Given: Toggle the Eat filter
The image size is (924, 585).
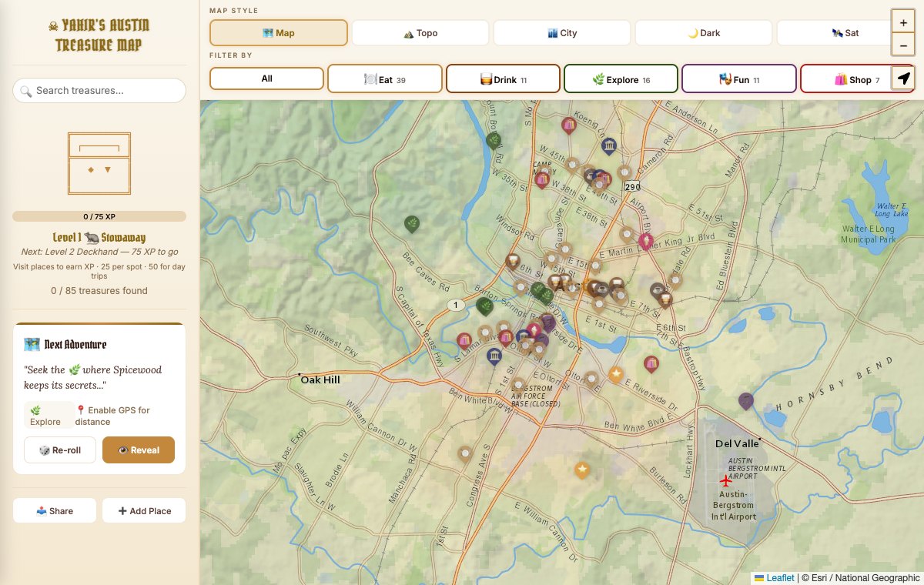Looking at the screenshot, I should pos(385,79).
